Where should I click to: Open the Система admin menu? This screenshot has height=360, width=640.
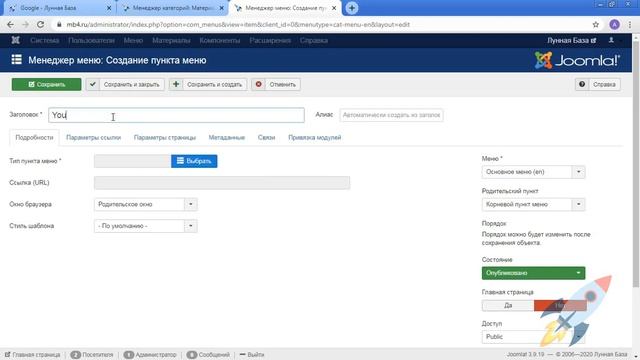click(x=44, y=40)
